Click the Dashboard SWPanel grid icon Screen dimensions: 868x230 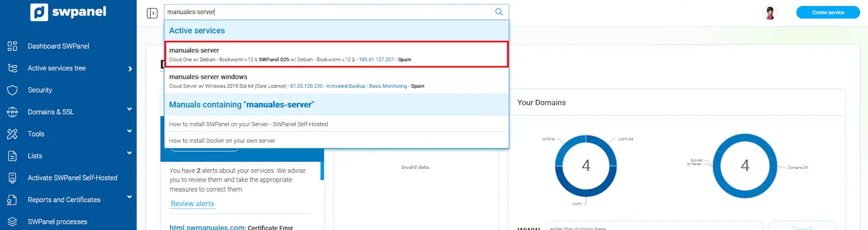pyautogui.click(x=12, y=46)
